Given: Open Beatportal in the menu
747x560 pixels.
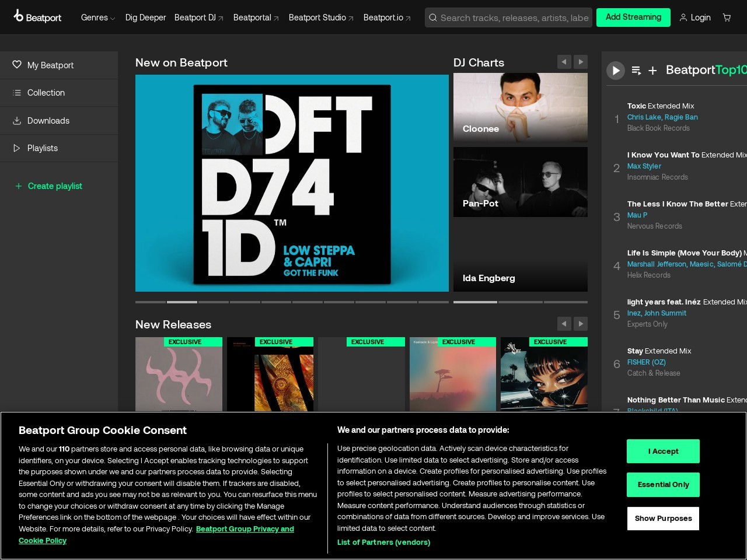Looking at the screenshot, I should tap(256, 17).
